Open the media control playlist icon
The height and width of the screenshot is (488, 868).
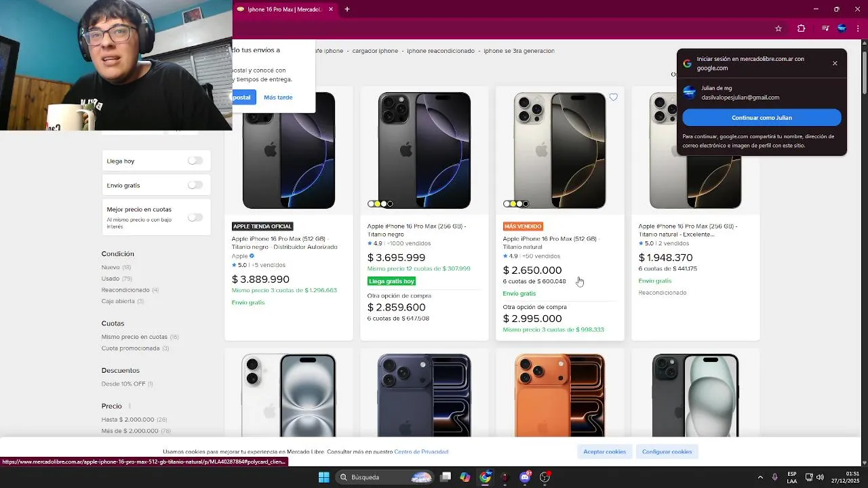(825, 28)
